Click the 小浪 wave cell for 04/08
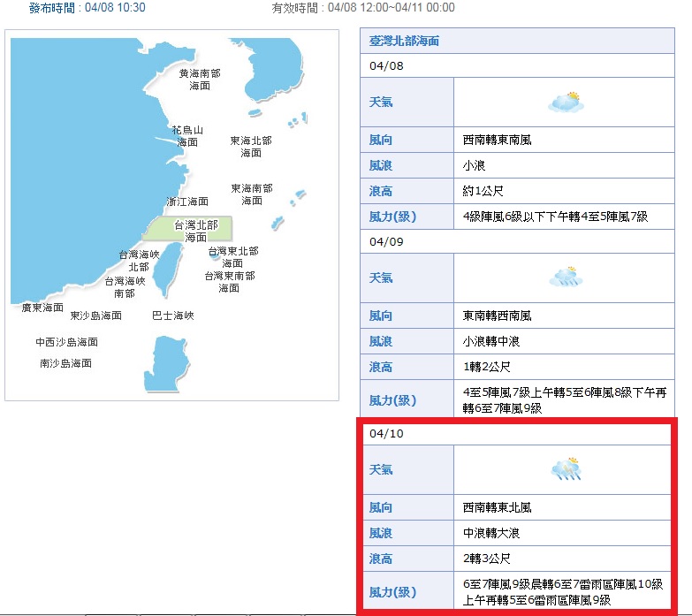This screenshot has width=692, height=616. [x=564, y=165]
